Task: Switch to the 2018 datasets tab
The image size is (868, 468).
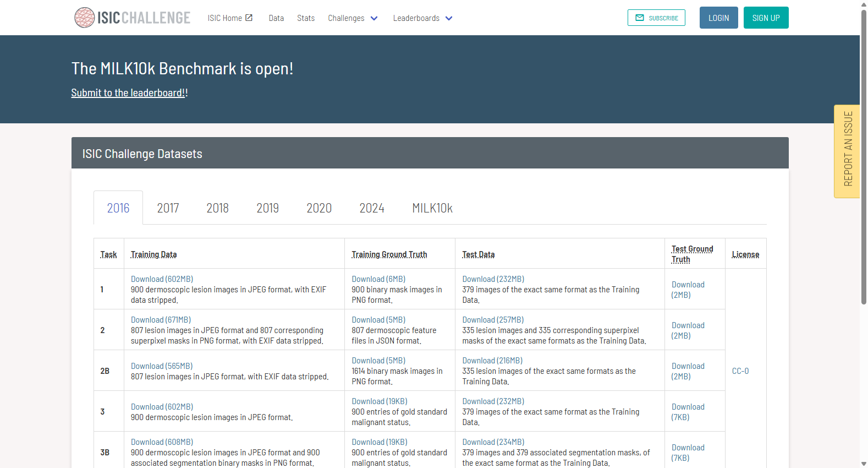Action: [217, 208]
